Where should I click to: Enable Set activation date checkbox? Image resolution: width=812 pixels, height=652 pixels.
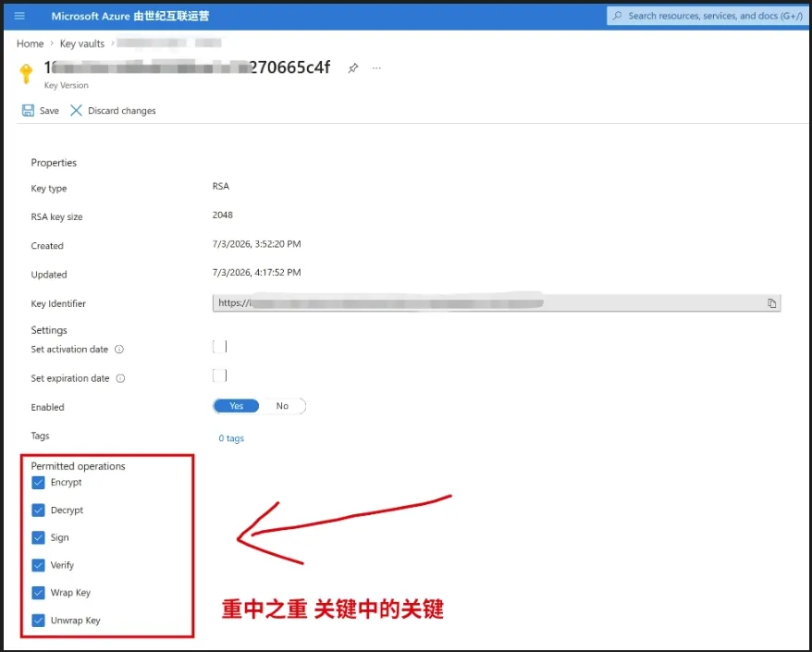click(x=219, y=347)
